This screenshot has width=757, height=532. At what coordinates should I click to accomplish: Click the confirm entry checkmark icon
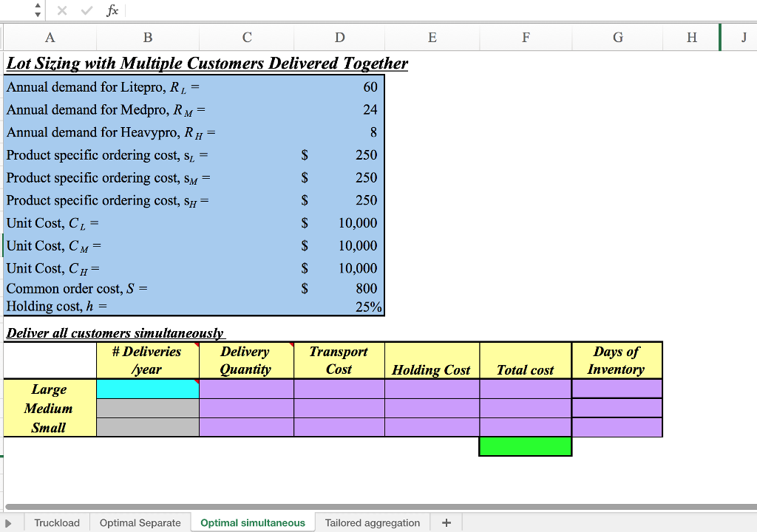pyautogui.click(x=87, y=10)
